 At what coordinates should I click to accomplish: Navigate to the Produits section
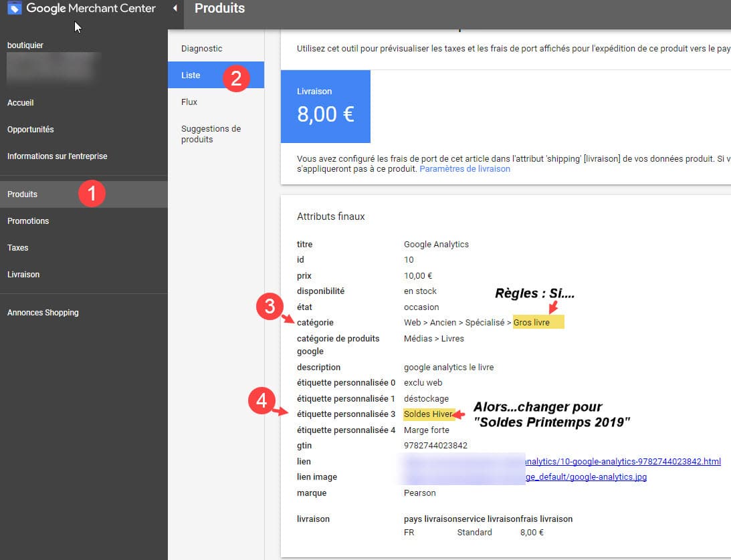(x=22, y=194)
